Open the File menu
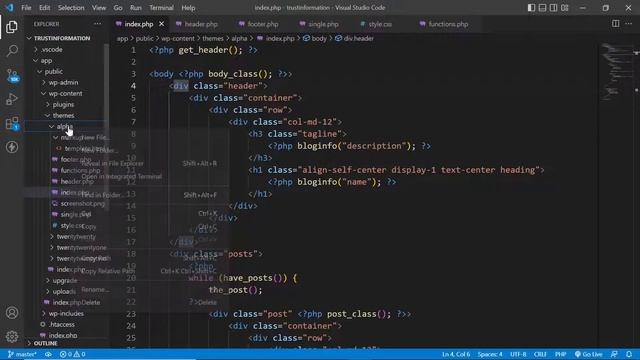This screenshot has width=640, height=360. pos(26,8)
